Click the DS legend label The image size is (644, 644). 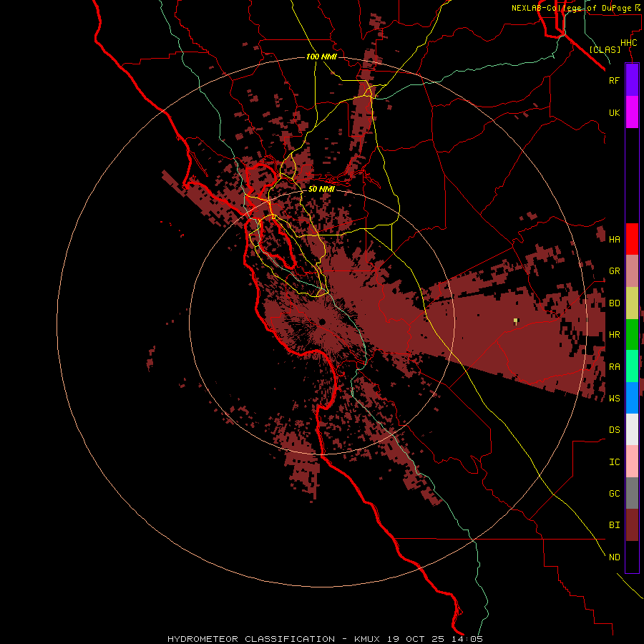[x=615, y=430]
